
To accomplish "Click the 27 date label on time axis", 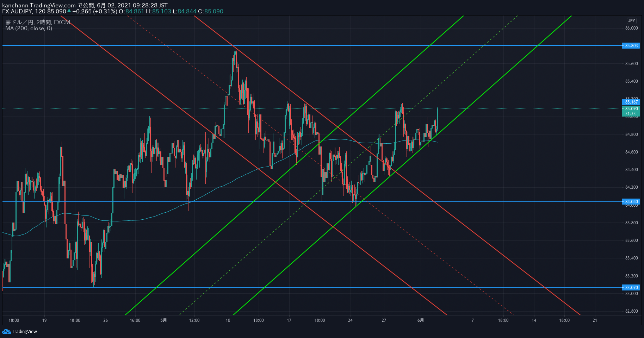I will (384, 320).
